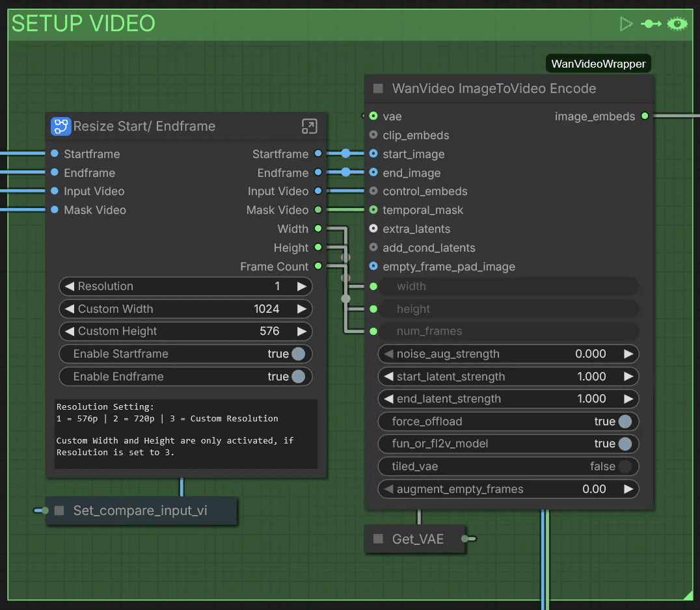
Task: Open the Resize Start/Endframe subgraph expand icon
Action: click(x=310, y=126)
